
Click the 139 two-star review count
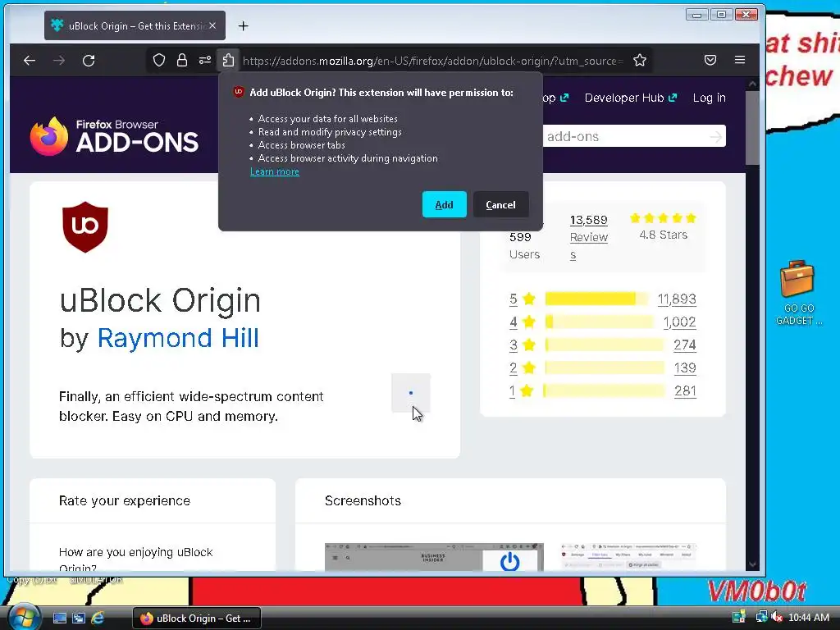[x=685, y=368]
